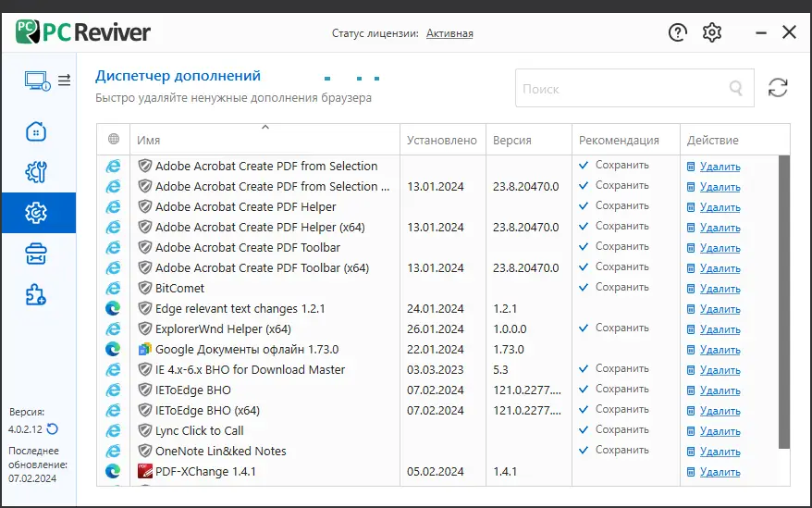The height and width of the screenshot is (508, 812).
Task: Click the search magnifier icon
Action: point(736,89)
